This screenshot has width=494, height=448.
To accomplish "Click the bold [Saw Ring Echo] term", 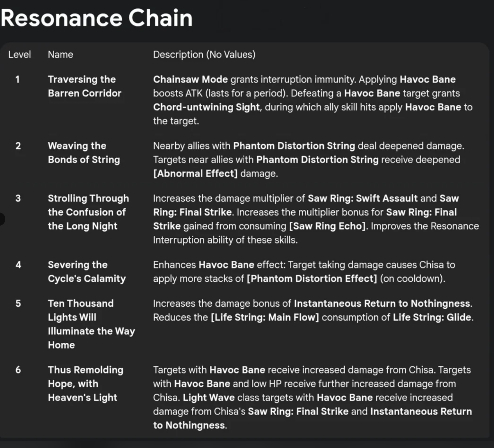I will [327, 226].
